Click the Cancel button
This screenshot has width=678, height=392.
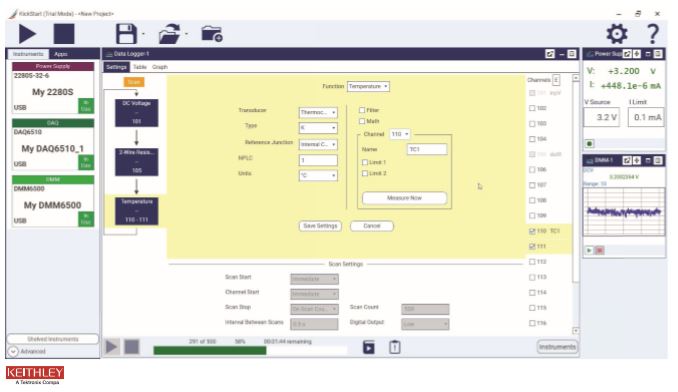coord(372,226)
